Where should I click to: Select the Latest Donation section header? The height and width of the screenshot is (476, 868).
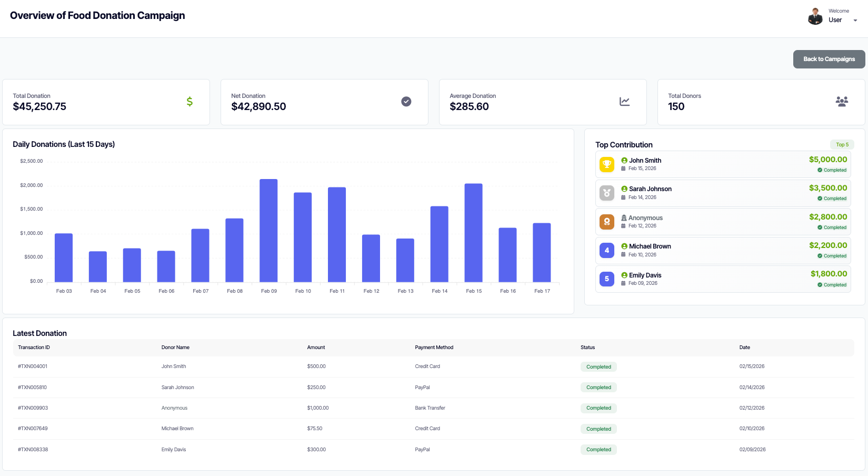pyautogui.click(x=39, y=333)
